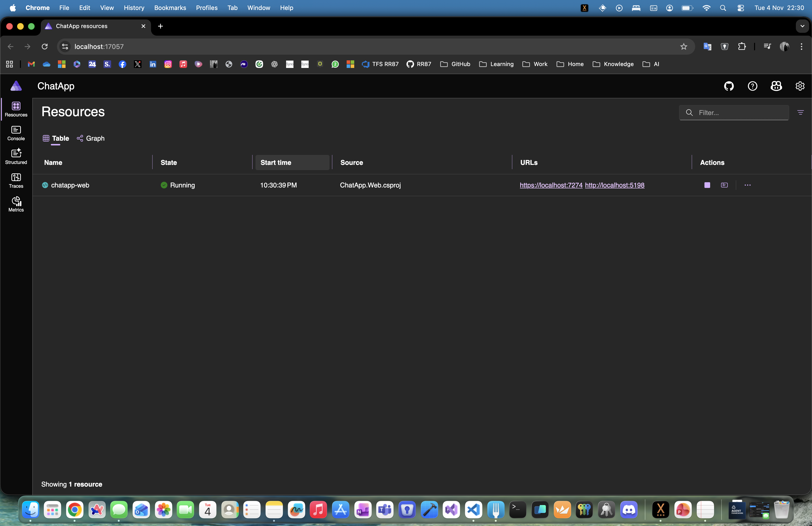Select the Table view tab

56,138
